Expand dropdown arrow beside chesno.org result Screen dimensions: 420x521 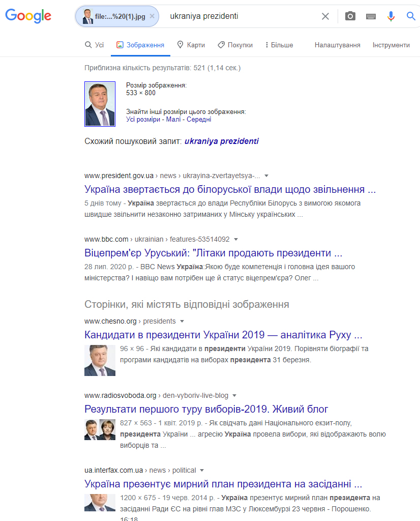click(x=182, y=322)
